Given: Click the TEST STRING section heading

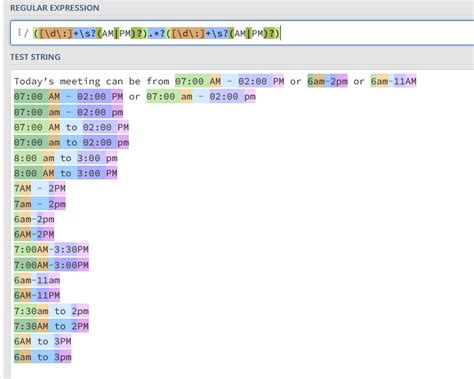Looking at the screenshot, I should 35,57.
